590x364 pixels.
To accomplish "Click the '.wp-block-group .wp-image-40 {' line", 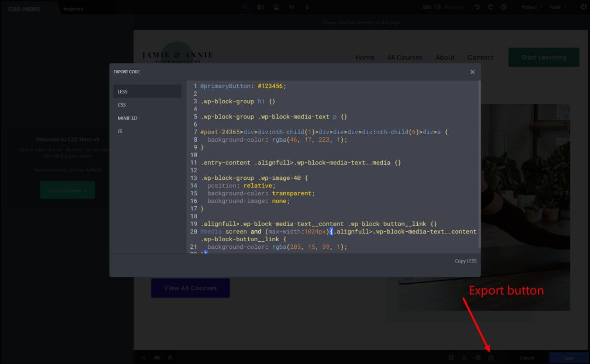I will pyautogui.click(x=254, y=178).
